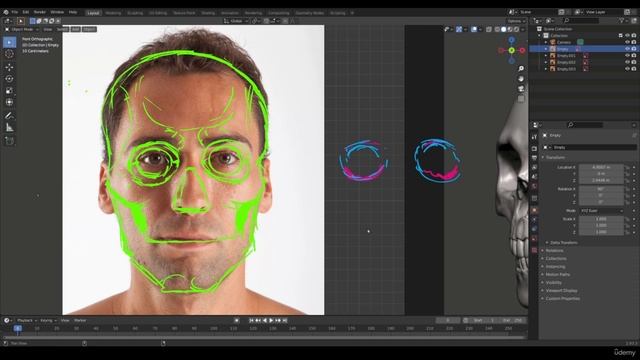Click the red X axis on navigation gizmo

(x=522, y=50)
